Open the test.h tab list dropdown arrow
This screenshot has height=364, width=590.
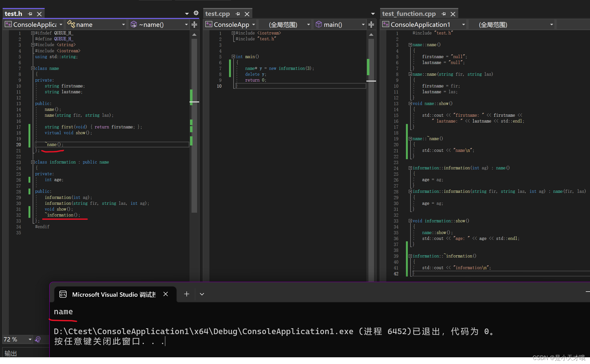coord(187,14)
